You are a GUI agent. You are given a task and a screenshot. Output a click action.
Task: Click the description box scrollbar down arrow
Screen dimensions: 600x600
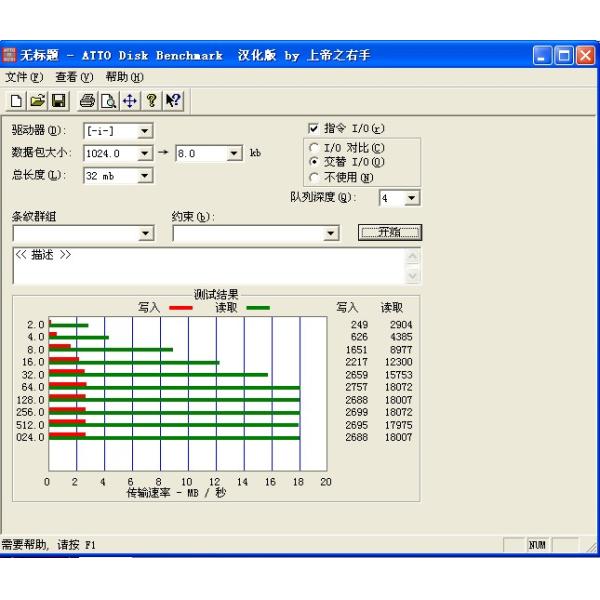point(413,276)
